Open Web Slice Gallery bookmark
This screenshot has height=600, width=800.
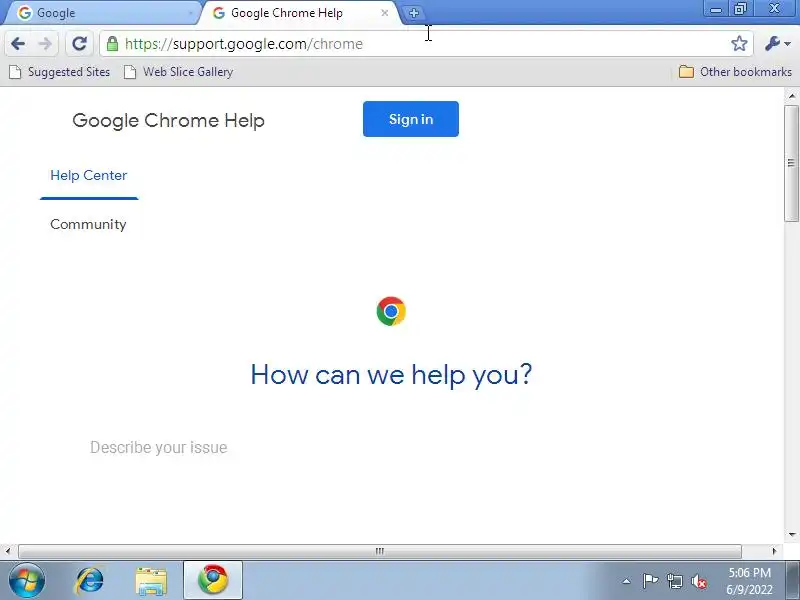point(179,72)
